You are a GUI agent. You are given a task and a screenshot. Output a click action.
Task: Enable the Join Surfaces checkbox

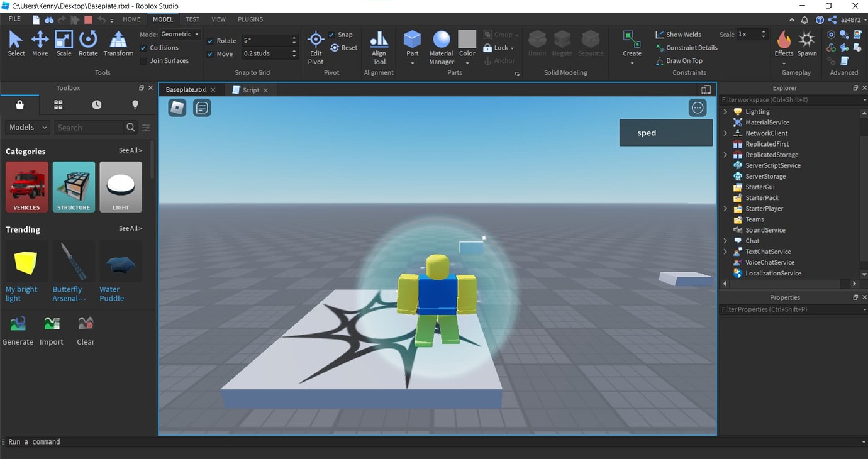143,61
